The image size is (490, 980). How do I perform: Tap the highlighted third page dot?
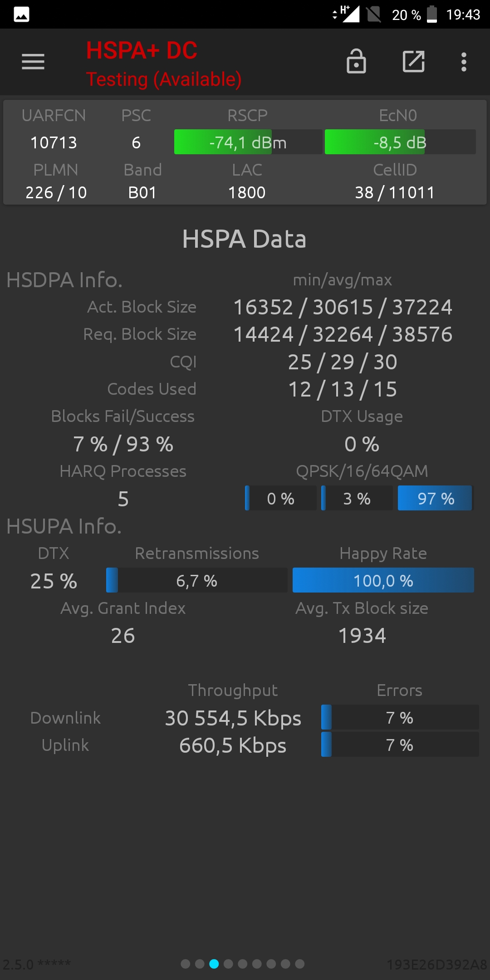coord(214,964)
